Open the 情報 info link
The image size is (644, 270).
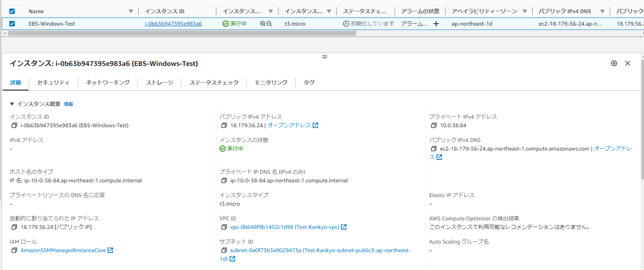click(x=68, y=104)
